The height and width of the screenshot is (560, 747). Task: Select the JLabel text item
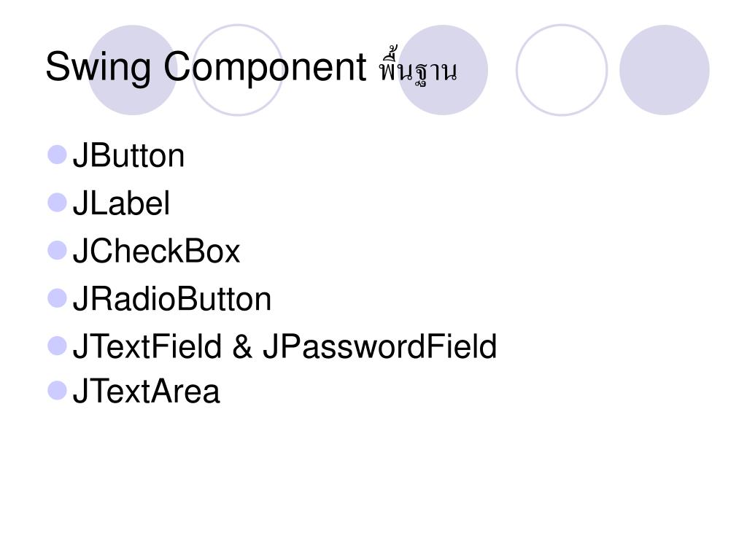121,203
